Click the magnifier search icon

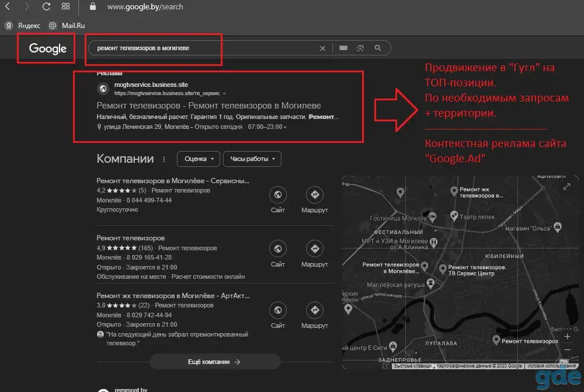click(378, 48)
